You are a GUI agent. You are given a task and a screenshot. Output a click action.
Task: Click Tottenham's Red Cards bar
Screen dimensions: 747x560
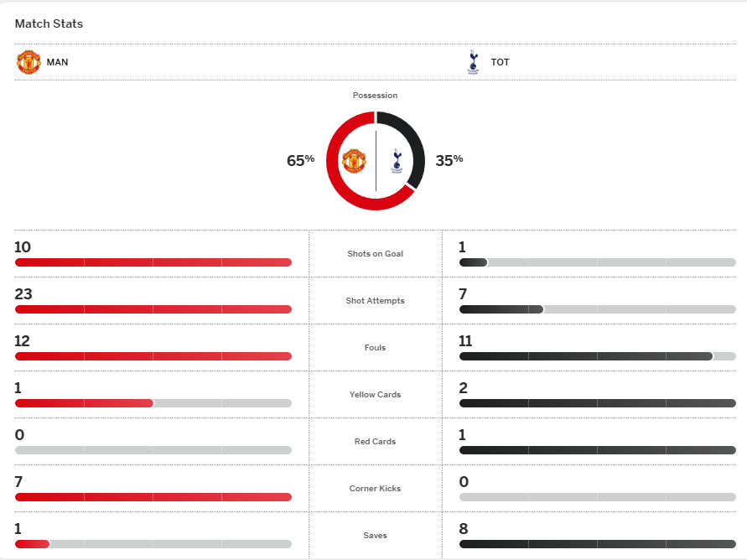(x=597, y=450)
